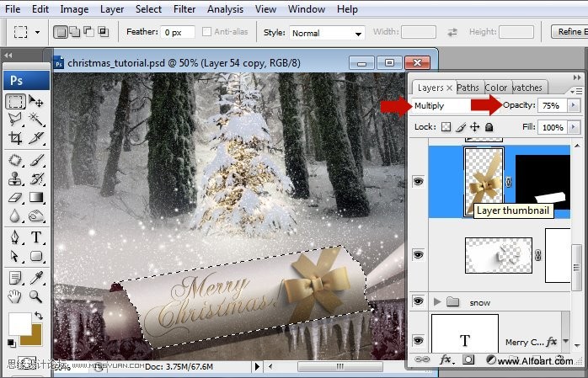This screenshot has width=588, height=378.
Task: Open the Analysis menu
Action: (x=225, y=9)
